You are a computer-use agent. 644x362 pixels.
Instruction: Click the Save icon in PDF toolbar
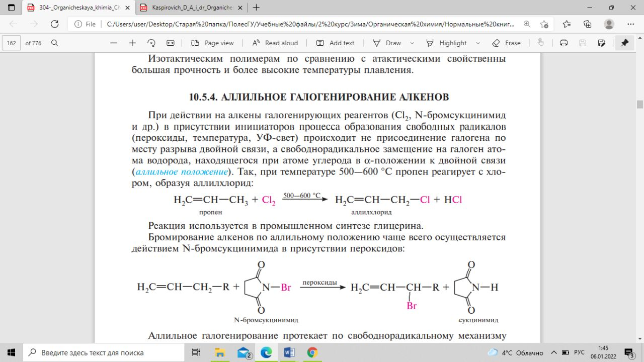coord(583,43)
